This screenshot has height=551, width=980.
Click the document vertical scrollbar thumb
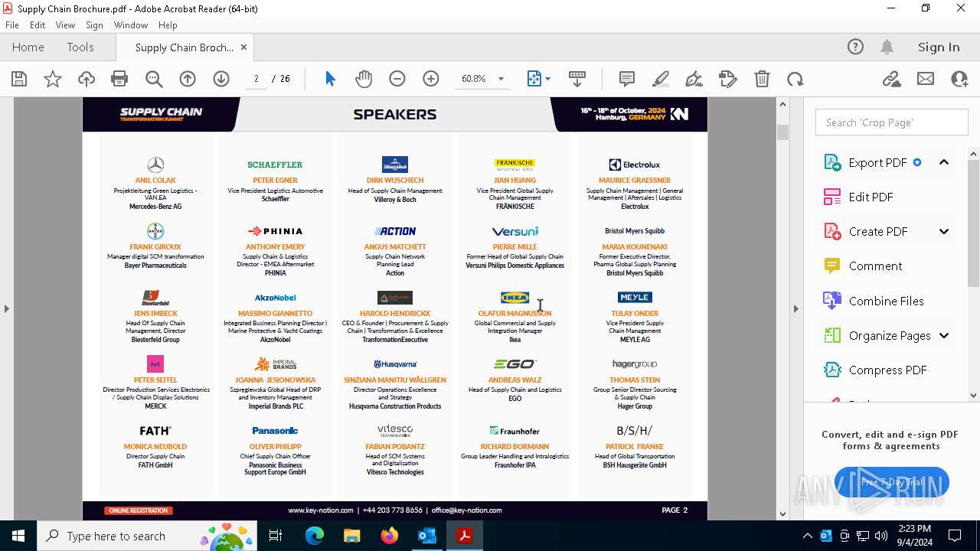coord(782,132)
